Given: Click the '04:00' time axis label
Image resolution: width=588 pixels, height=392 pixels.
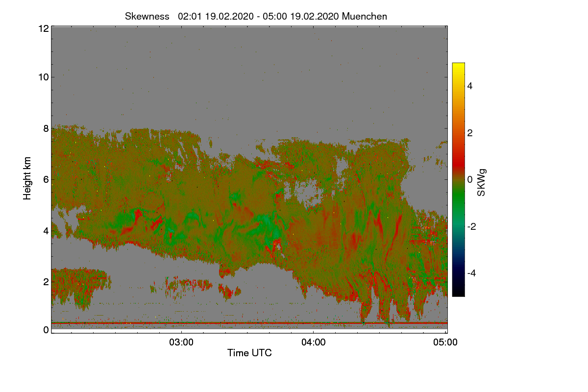Looking at the screenshot, I should (314, 342).
